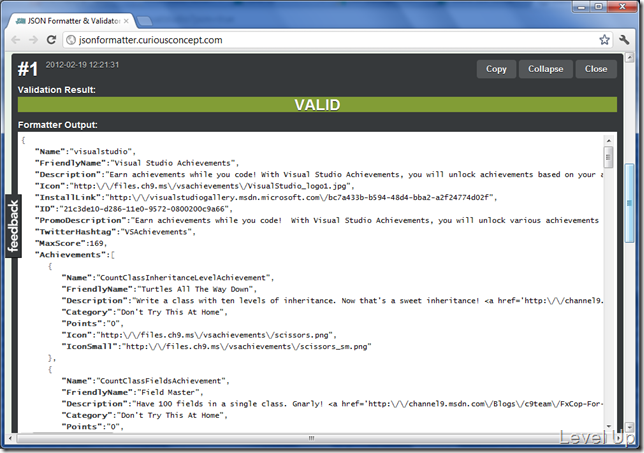Screen dimensions: 644x453
Task: Click the "MaxScore":169 line
Action: [71, 244]
